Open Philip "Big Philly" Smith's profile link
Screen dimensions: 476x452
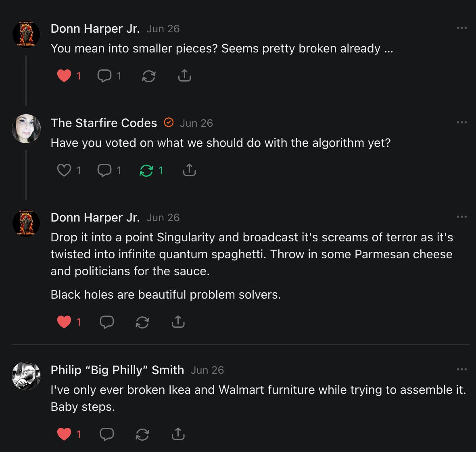tap(117, 370)
